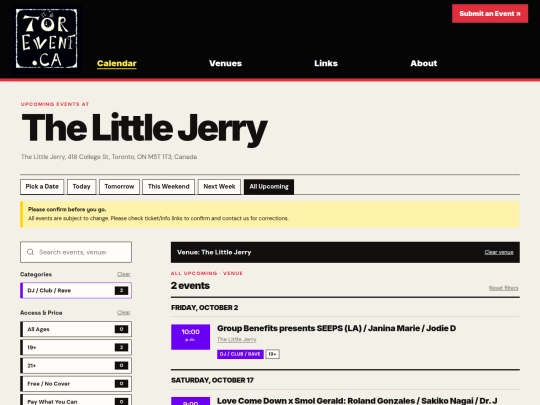Toggle the Free / No Cover filter
Viewport: 540px width, 405px height.
(76, 384)
